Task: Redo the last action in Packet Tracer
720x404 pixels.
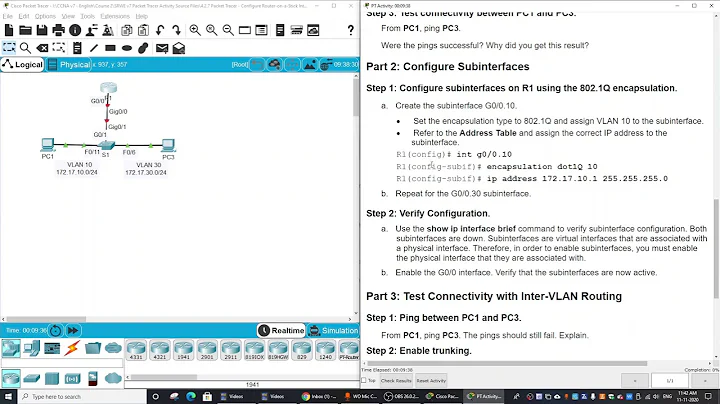Action: pyautogui.click(x=176, y=30)
